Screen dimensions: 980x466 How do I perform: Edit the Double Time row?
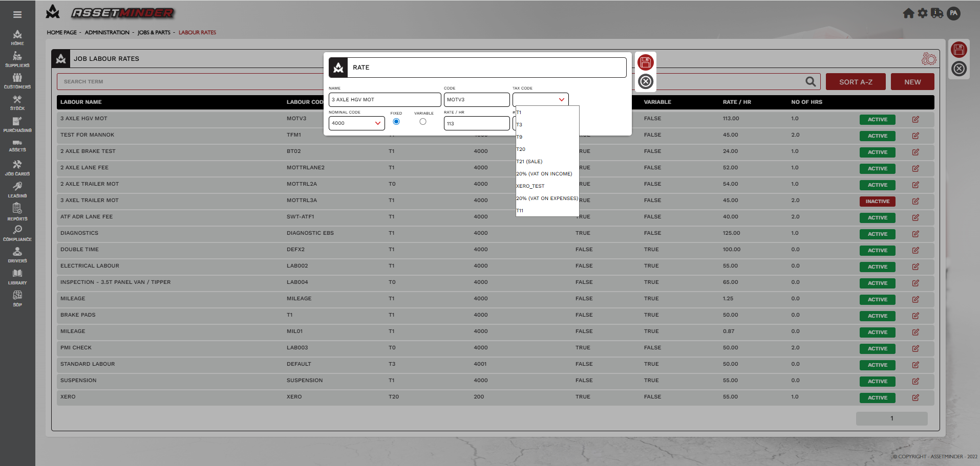915,250
